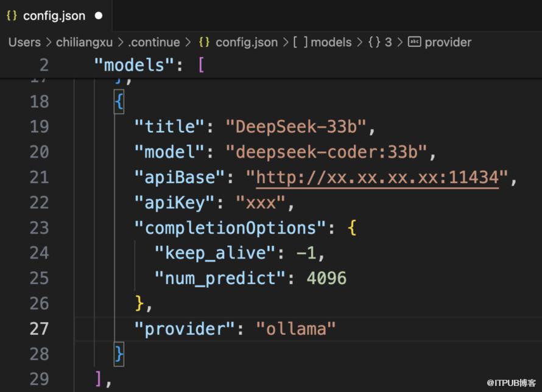Click the JSON braces icon on the config.json tab
The image size is (542, 392).
12,16
